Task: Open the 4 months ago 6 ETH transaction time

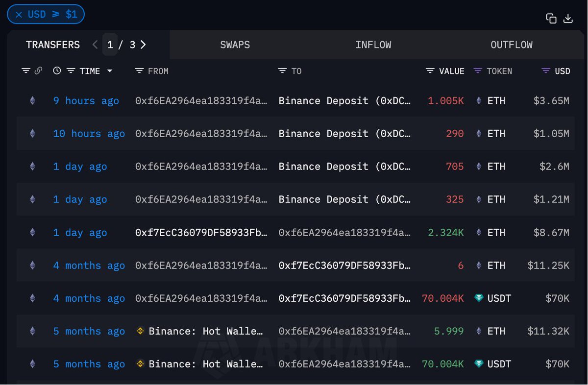Action: (89, 265)
